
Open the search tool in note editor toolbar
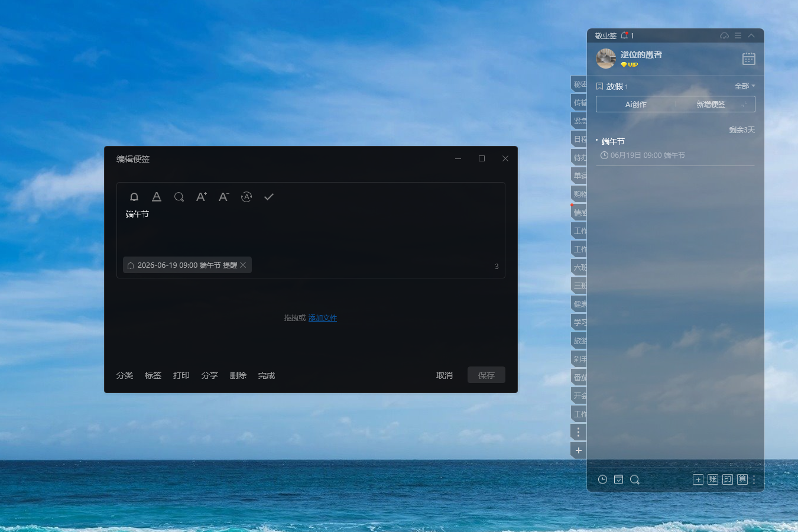pyautogui.click(x=179, y=197)
